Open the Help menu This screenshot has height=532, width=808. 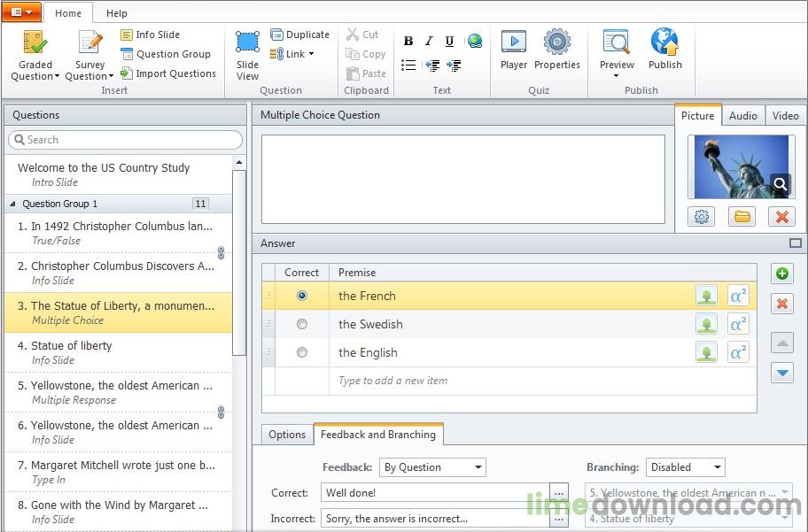click(116, 12)
